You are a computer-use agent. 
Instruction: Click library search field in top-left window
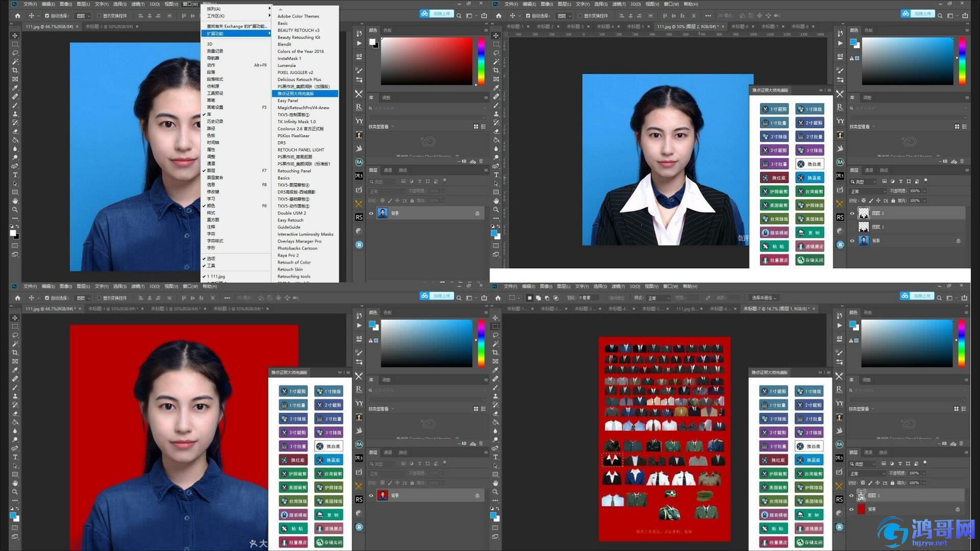428,108
